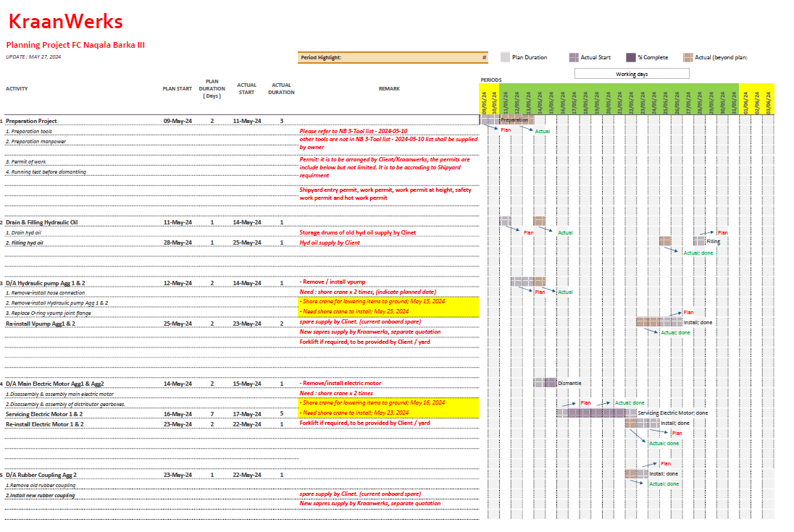Image resolution: width=794 pixels, height=532 pixels.
Task: Click '2.Install new rubber coupling' sub-activity
Action: point(40,496)
